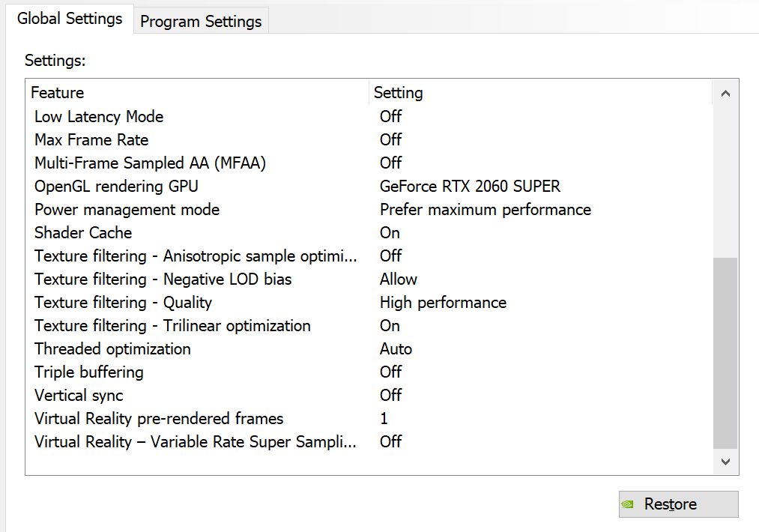The image size is (759, 532).
Task: Select the Vertical sync row
Action: (369, 396)
